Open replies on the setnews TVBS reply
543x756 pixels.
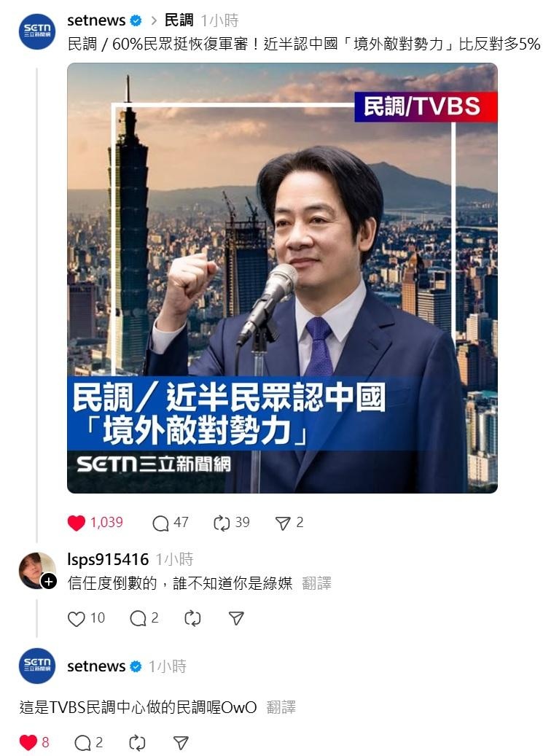click(82, 743)
